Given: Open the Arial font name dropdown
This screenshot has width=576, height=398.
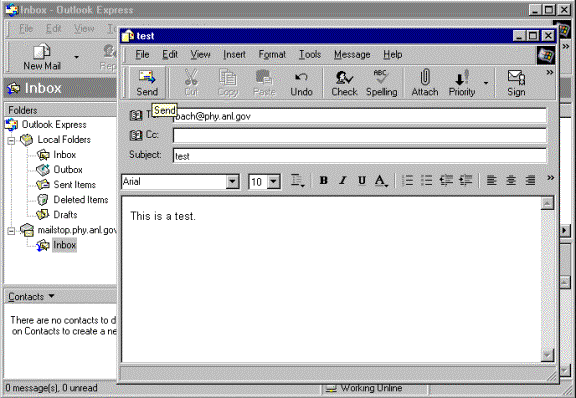Looking at the screenshot, I should (x=232, y=182).
